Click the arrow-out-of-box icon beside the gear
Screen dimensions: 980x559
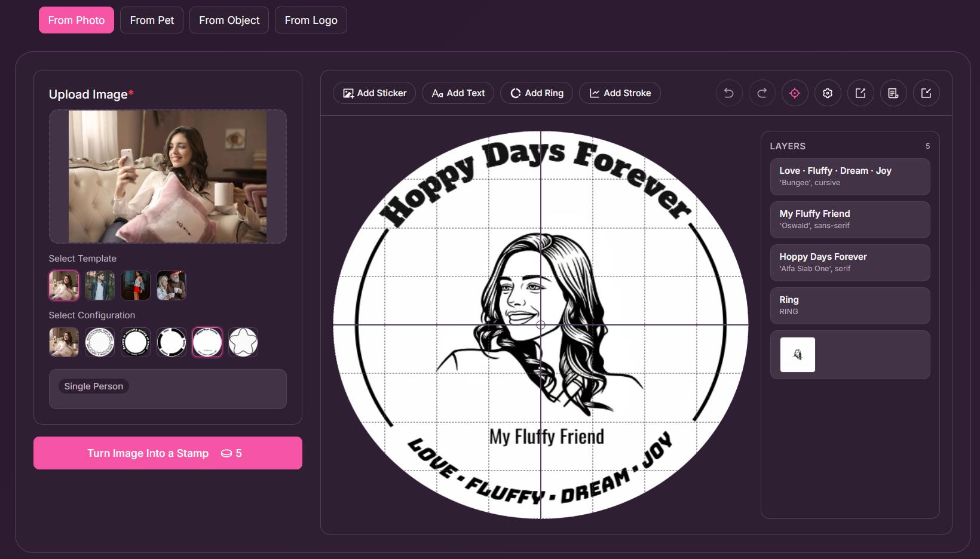[x=860, y=93]
